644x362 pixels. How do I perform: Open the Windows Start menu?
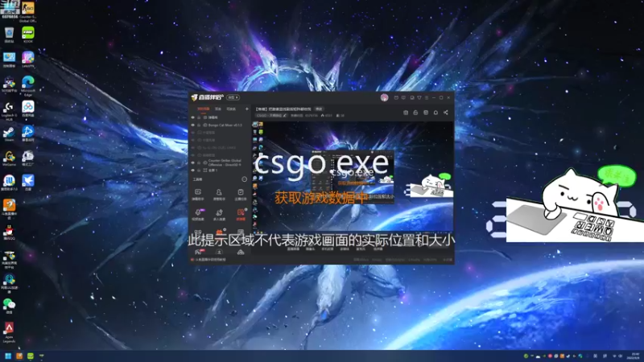[8, 356]
